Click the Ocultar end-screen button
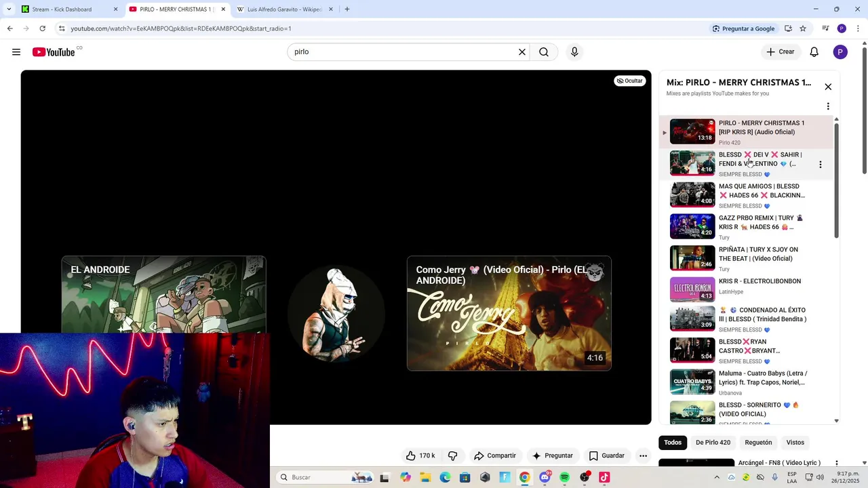The height and width of the screenshot is (488, 868). [x=629, y=81]
